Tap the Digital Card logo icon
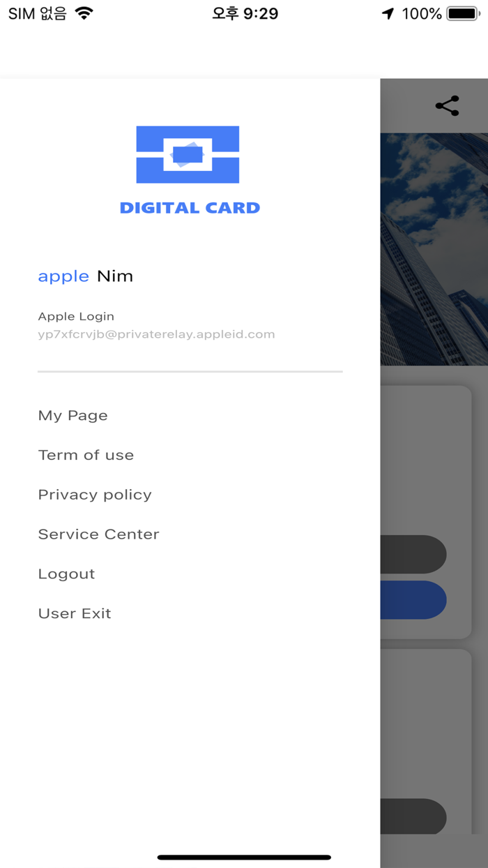 click(x=188, y=154)
